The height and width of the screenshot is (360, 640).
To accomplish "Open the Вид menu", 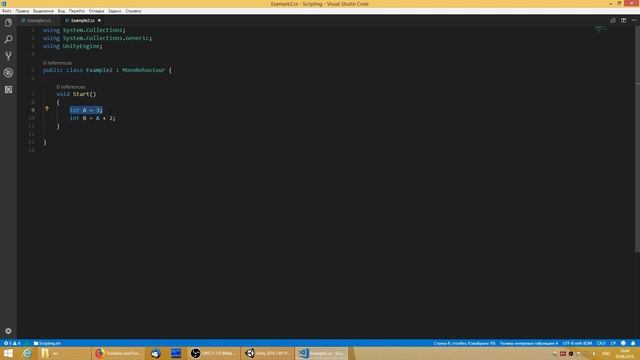I will pyautogui.click(x=61, y=11).
